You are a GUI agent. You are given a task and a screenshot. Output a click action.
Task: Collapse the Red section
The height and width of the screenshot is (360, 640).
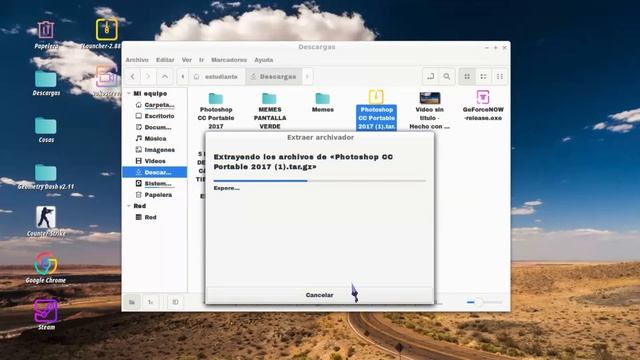129,206
